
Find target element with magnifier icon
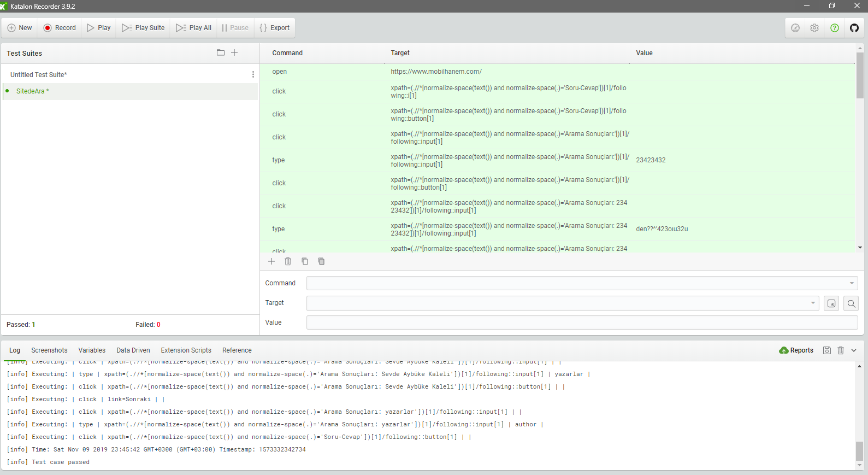851,303
